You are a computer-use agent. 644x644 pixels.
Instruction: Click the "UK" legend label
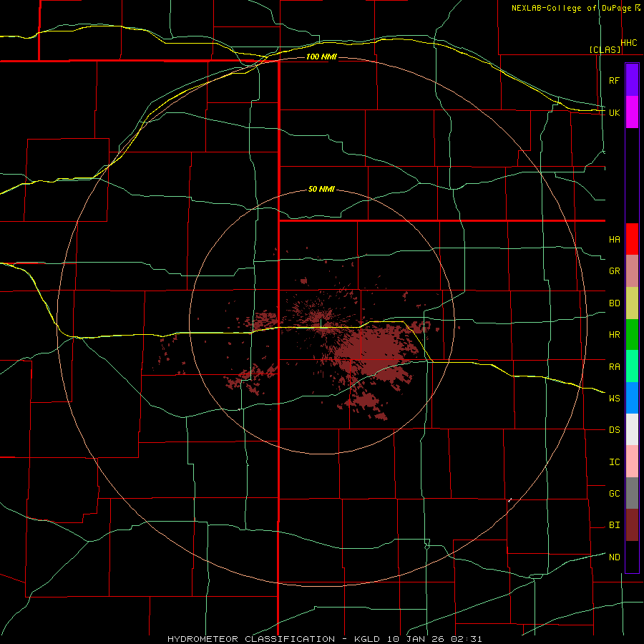coord(614,112)
